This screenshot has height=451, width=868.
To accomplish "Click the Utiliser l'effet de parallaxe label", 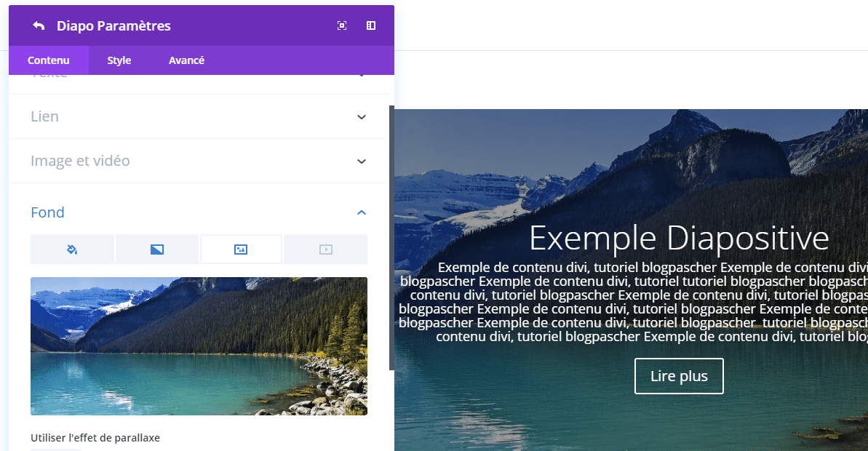I will tap(95, 438).
